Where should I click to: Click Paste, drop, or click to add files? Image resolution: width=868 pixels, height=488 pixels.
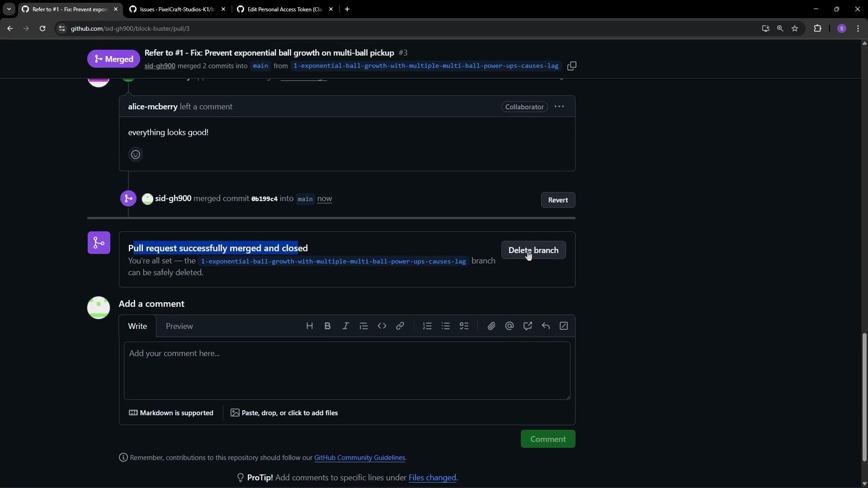click(x=284, y=413)
